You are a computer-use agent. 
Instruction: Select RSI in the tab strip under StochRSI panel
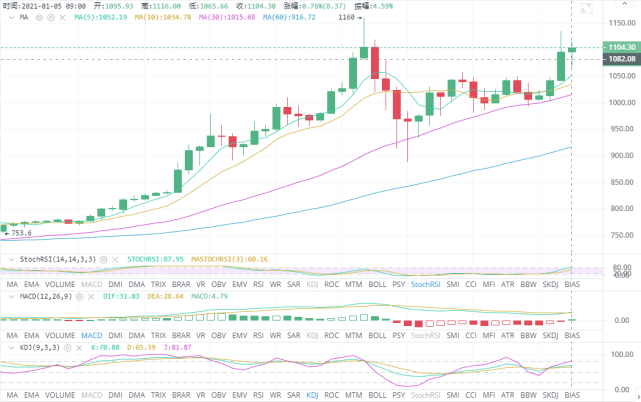(258, 284)
